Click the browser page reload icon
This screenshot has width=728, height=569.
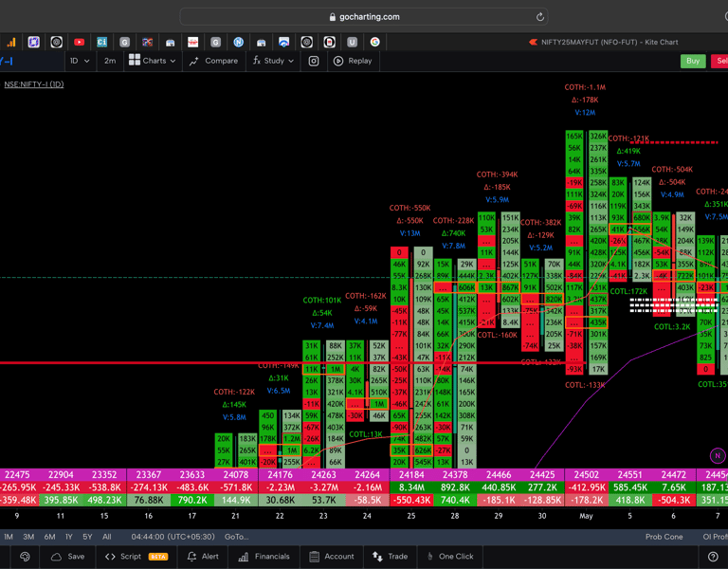pos(540,17)
